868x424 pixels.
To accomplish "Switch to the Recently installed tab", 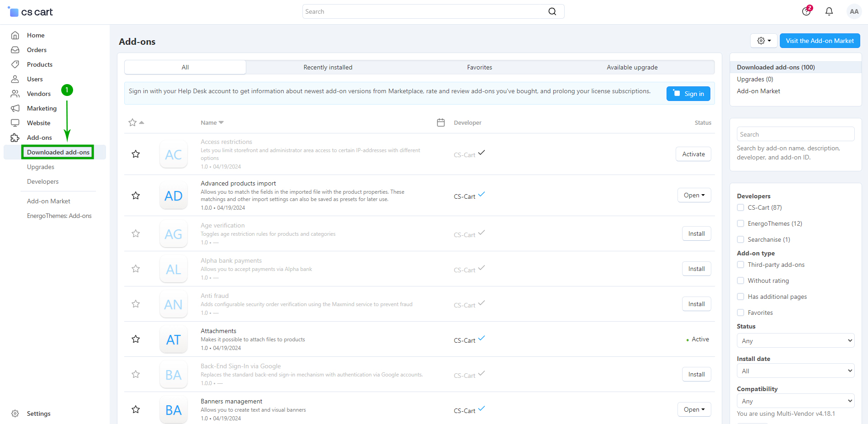I will tap(328, 67).
